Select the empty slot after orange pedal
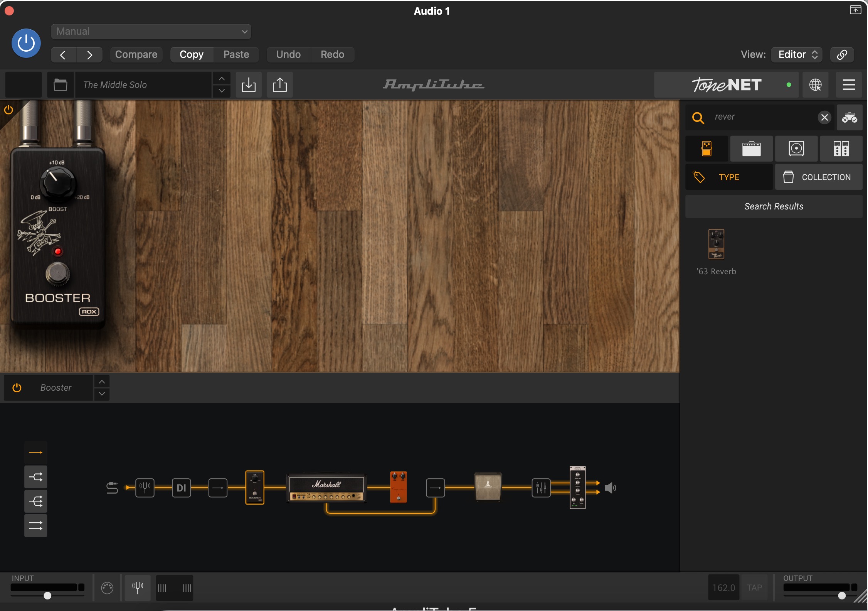 [x=436, y=488]
